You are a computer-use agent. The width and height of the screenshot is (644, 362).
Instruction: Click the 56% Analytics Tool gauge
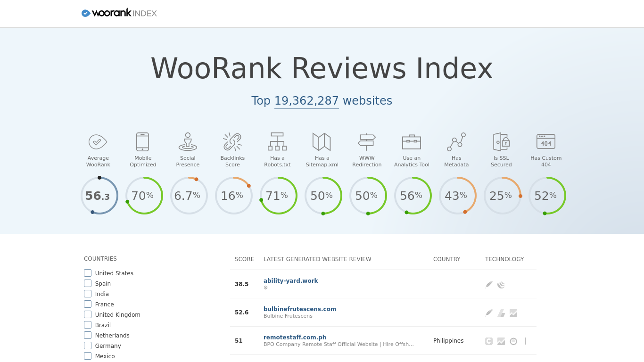point(413,196)
